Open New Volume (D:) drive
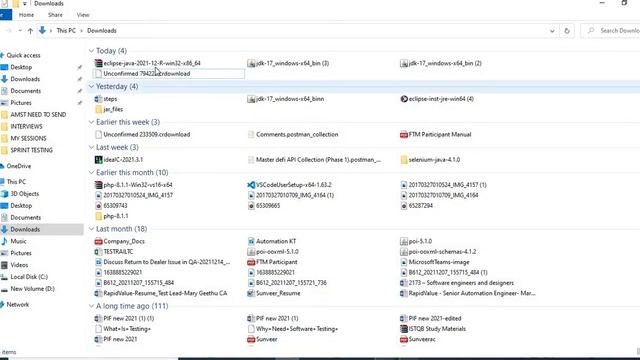Screen dimensions: 640x360 pyautogui.click(x=32, y=289)
